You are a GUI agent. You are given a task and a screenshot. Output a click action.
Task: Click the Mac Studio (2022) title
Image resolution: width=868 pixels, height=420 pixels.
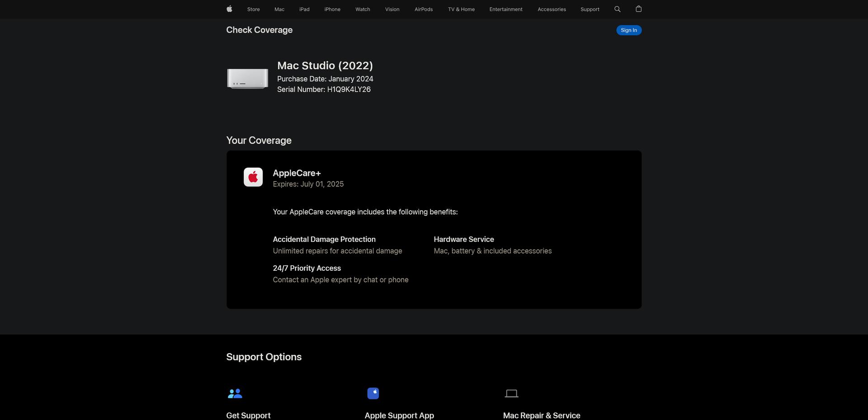tap(325, 66)
